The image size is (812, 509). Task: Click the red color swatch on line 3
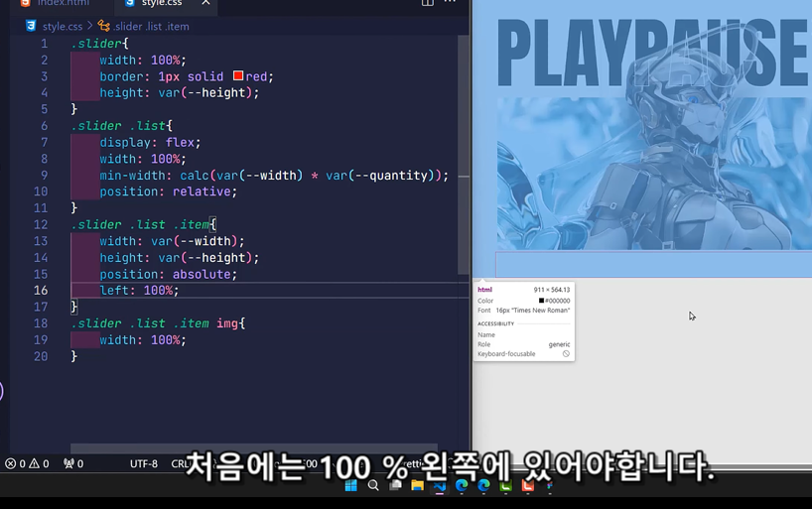[238, 75]
